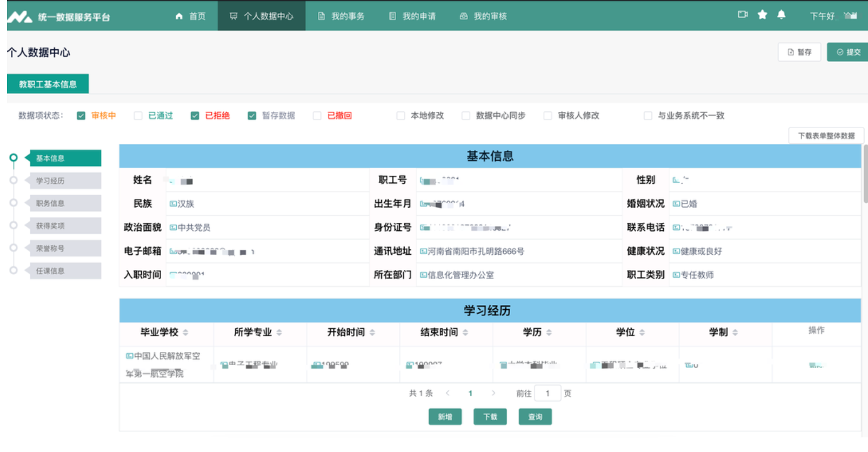Click the user avatar icon

click(x=851, y=16)
